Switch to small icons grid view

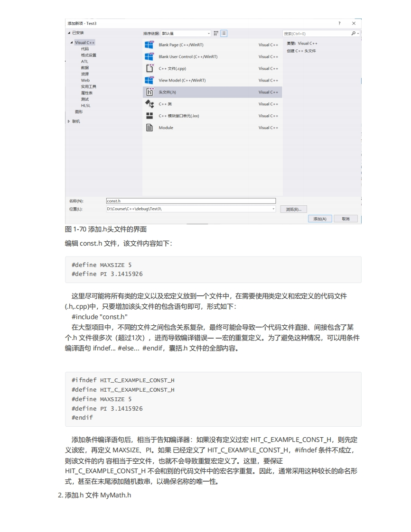coord(216,33)
